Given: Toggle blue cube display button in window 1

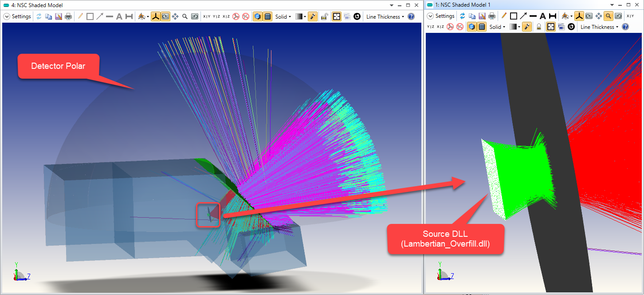Looking at the screenshot, I should [472, 27].
